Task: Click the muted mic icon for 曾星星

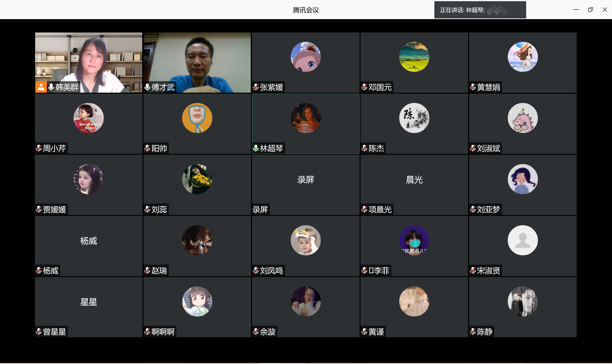Action: click(39, 332)
